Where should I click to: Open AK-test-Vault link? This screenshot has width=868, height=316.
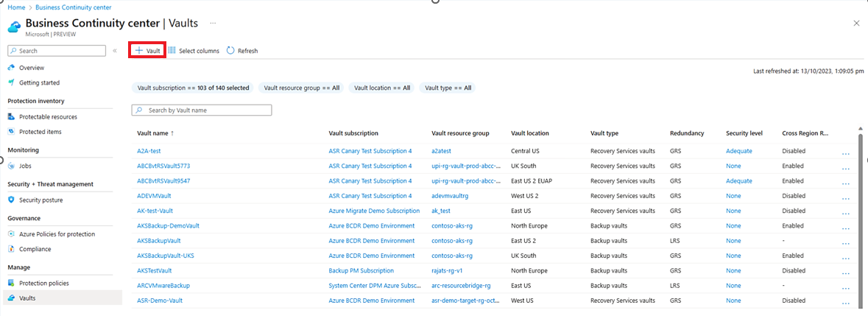(155, 211)
